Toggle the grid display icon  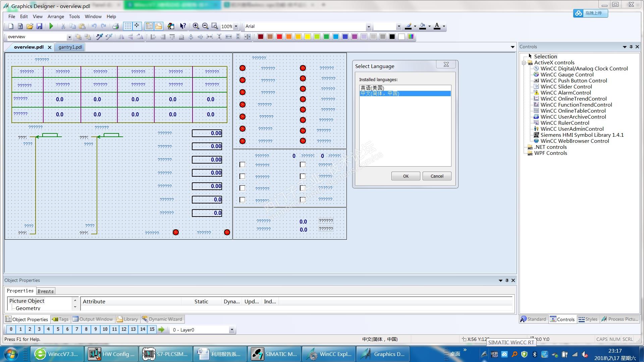coord(128,26)
